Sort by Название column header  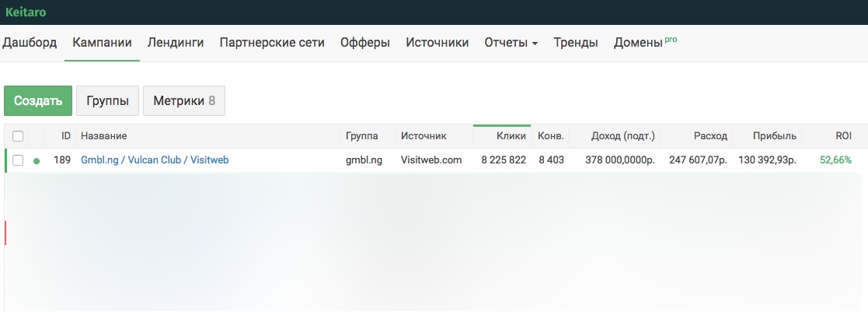coord(104,136)
